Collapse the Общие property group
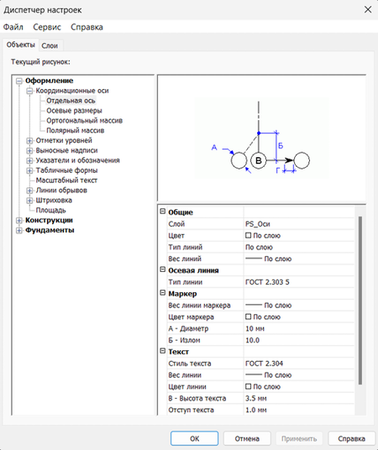 [163, 211]
